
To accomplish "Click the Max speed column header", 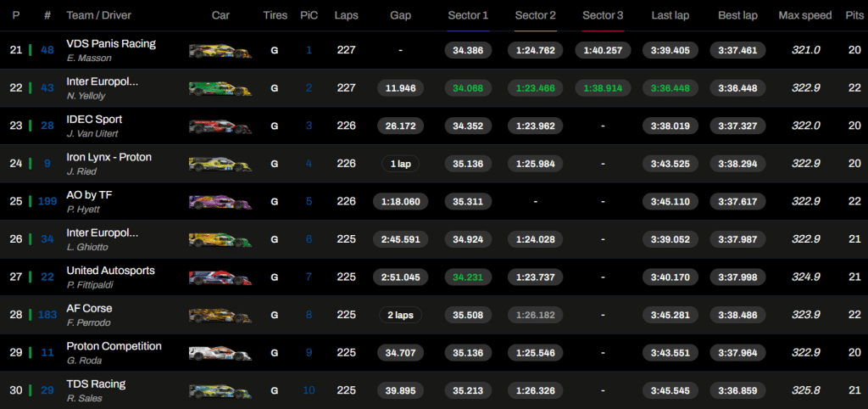I will [x=805, y=15].
